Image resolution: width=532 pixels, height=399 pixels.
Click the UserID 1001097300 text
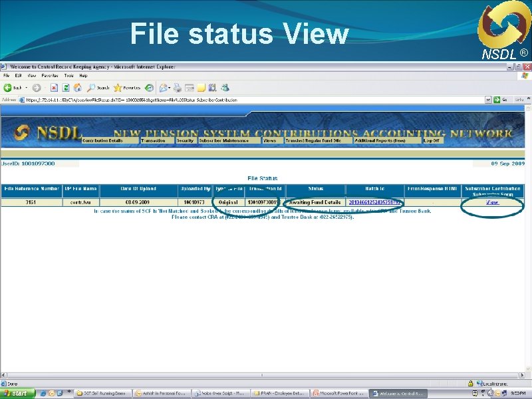(28, 164)
